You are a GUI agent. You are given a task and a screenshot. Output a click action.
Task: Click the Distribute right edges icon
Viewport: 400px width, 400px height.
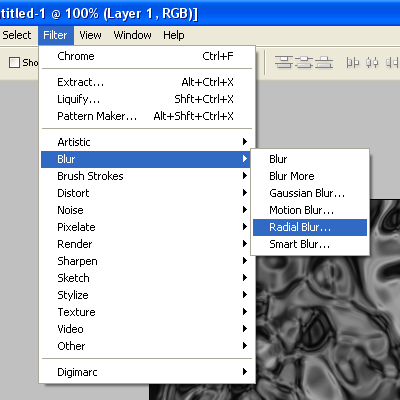point(392,62)
